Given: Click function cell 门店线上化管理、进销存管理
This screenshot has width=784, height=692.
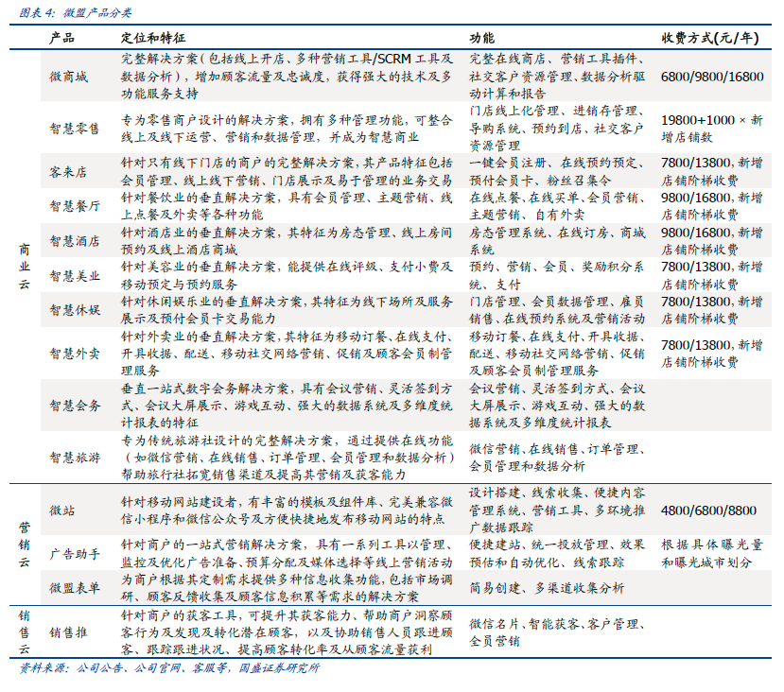Looking at the screenshot, I should point(557,129).
